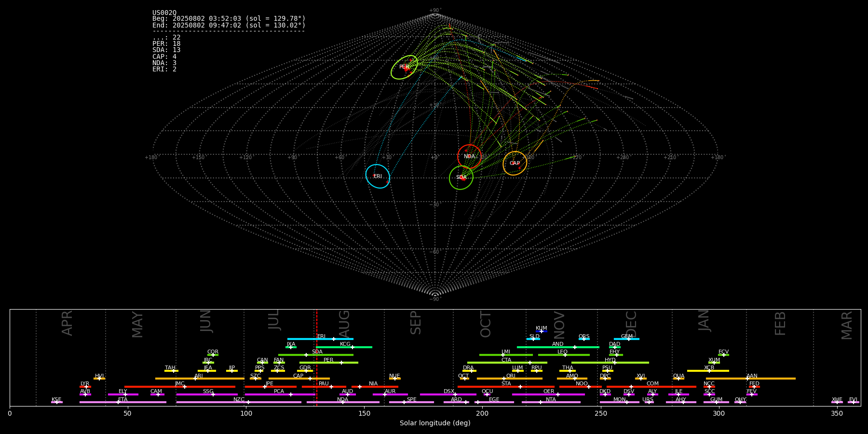The image size is (868, 434).
Task: Click the DSX purple shower bar in timeline
Action: point(448,394)
